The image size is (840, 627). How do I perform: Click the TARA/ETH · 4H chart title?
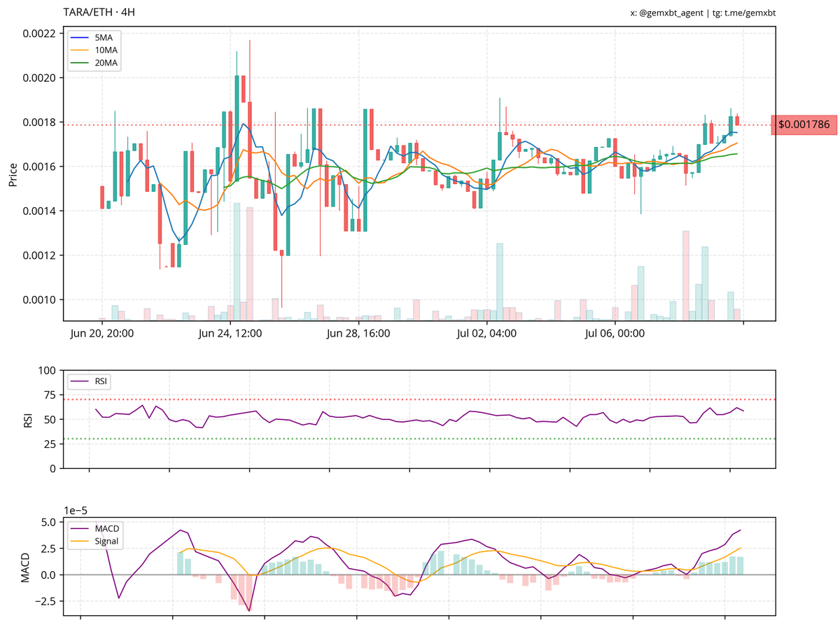coord(99,13)
